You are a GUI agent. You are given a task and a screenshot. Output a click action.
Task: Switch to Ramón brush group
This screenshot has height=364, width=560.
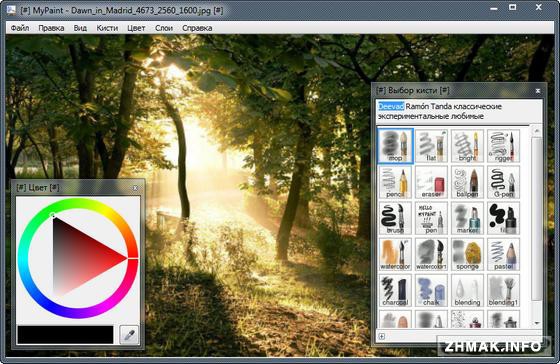click(x=417, y=106)
